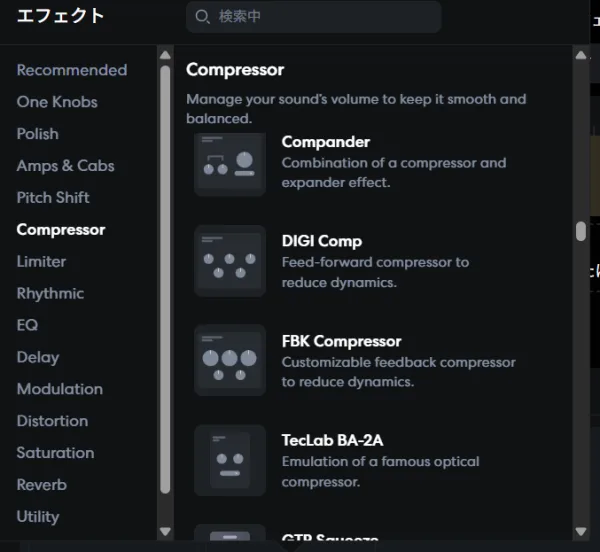
Task: Switch to Pitch Shift effects
Action: pos(53,198)
